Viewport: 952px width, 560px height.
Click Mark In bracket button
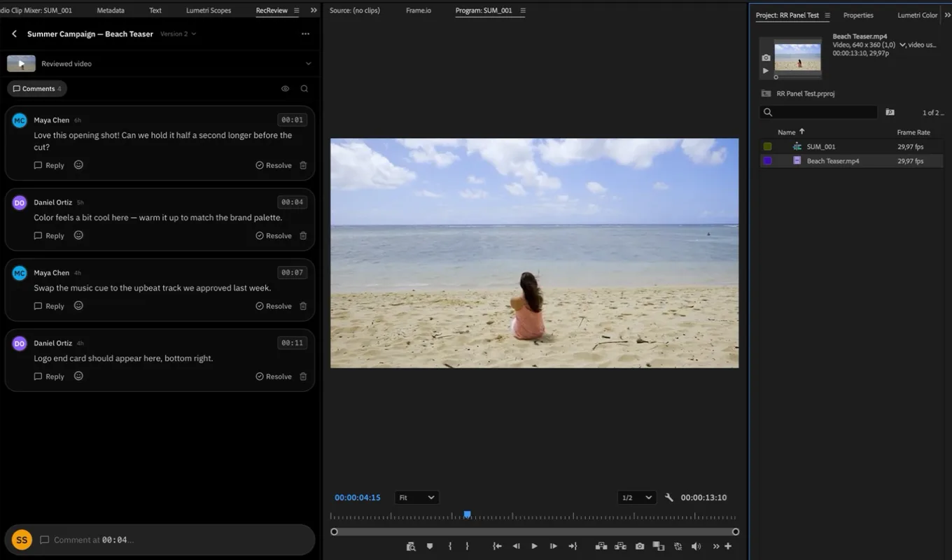450,546
